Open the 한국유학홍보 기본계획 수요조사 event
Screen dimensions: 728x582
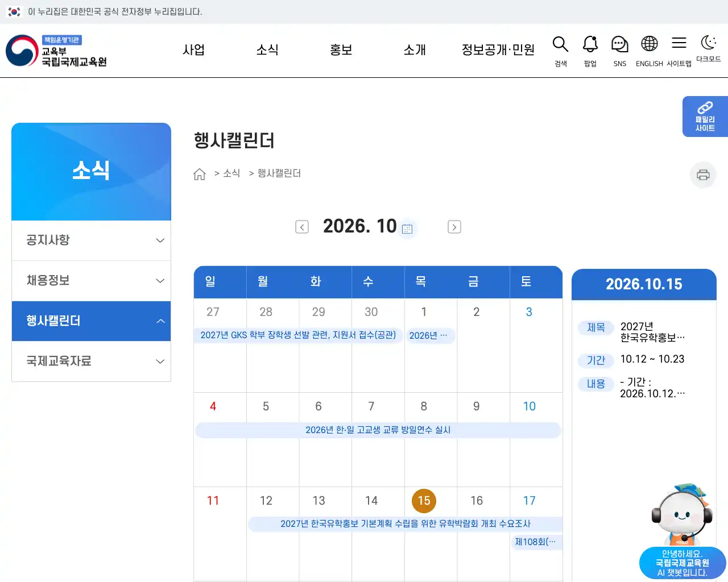405,524
